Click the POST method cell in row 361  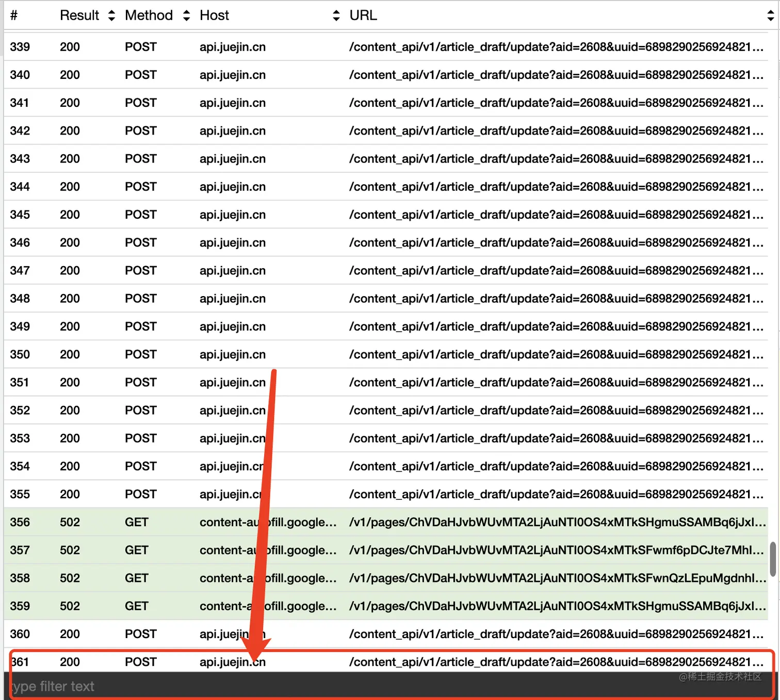pos(140,662)
